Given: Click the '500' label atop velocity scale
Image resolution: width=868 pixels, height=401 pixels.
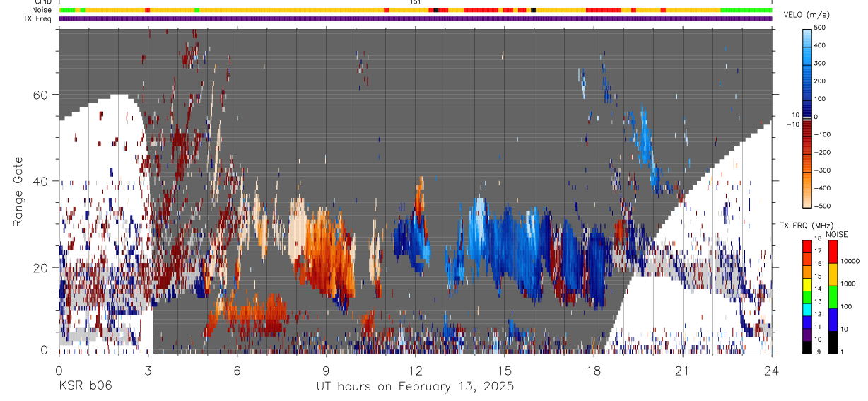Looking at the screenshot, I should (821, 28).
